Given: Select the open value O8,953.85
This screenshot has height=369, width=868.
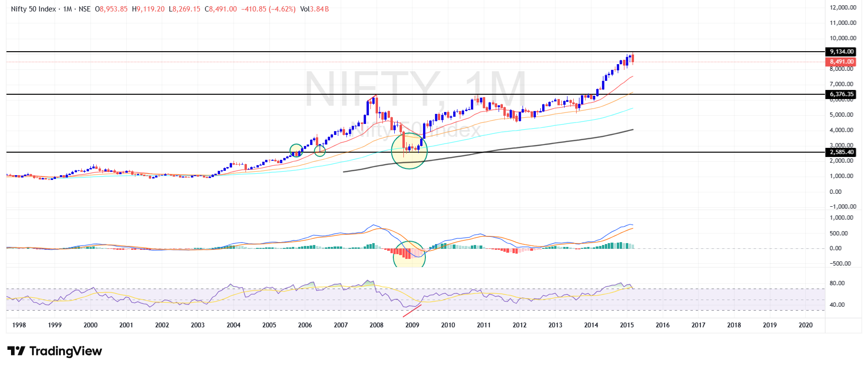Looking at the screenshot, I should (111, 9).
